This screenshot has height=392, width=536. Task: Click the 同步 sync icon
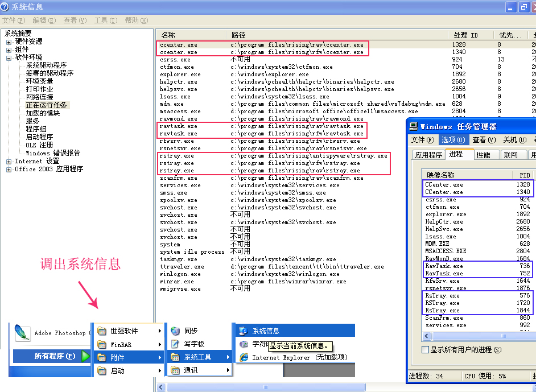click(175, 331)
